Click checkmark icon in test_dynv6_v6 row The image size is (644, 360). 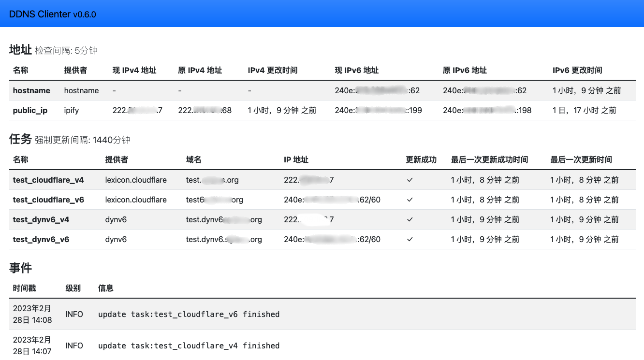coord(410,239)
